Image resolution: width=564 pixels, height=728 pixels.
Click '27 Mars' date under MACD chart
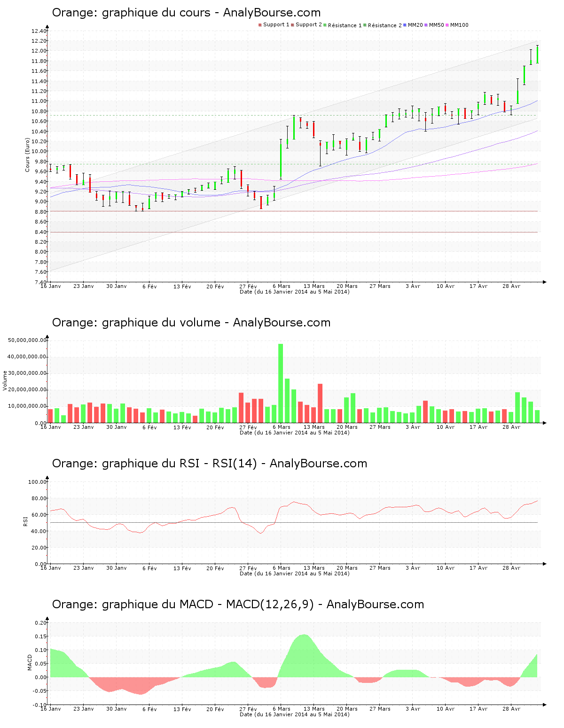[380, 709]
